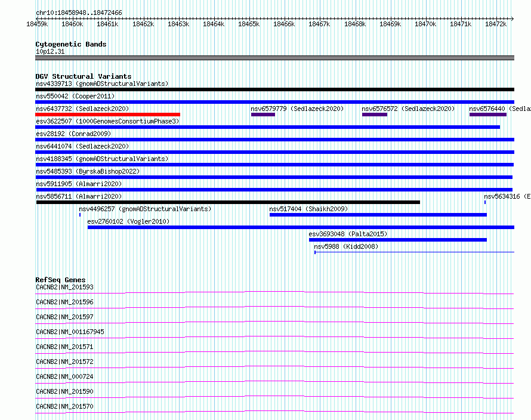Select nsv6441074 (Sedlazeck2020) label

pyautogui.click(x=82, y=146)
